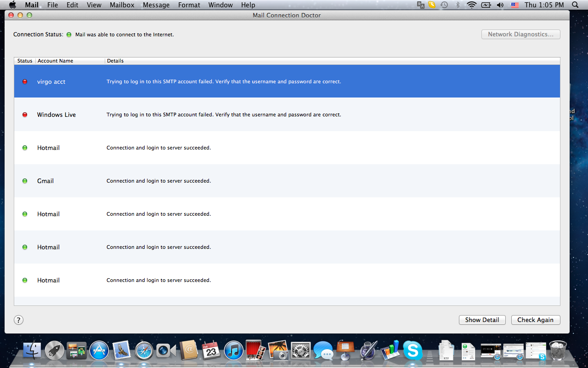Image resolution: width=588 pixels, height=368 pixels.
Task: Open the Help menu
Action: pos(248,5)
